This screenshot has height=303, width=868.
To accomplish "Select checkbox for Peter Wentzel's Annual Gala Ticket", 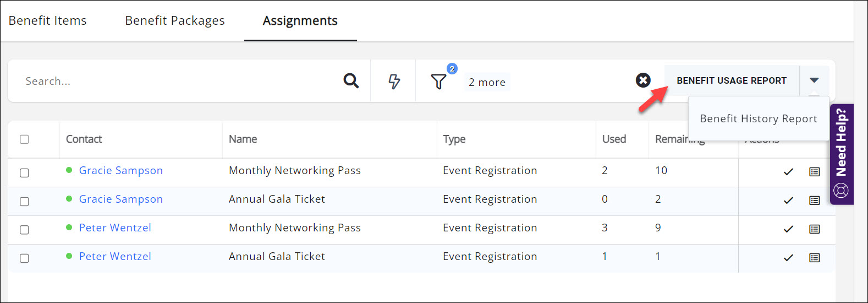I will pyautogui.click(x=24, y=258).
